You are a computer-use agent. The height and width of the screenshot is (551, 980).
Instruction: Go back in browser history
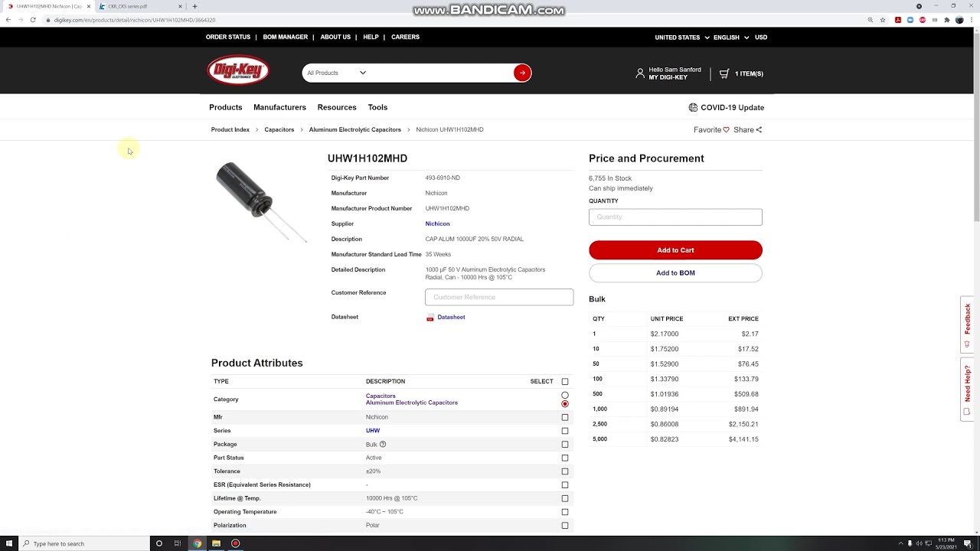tap(8, 20)
